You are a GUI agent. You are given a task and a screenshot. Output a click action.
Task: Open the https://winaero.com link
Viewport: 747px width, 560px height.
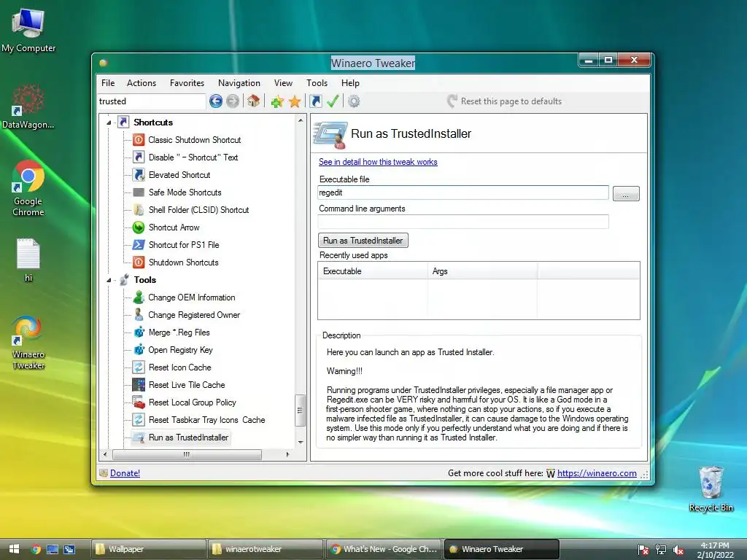click(597, 472)
